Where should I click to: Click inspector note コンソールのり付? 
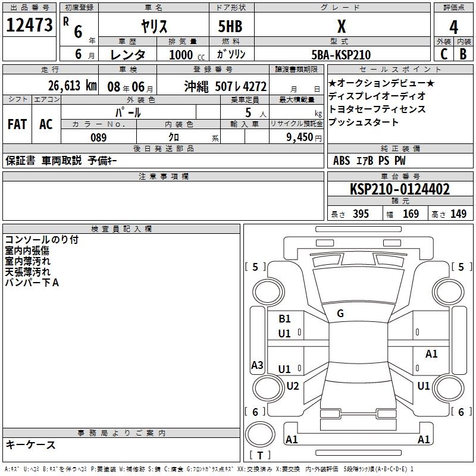(x=42, y=240)
